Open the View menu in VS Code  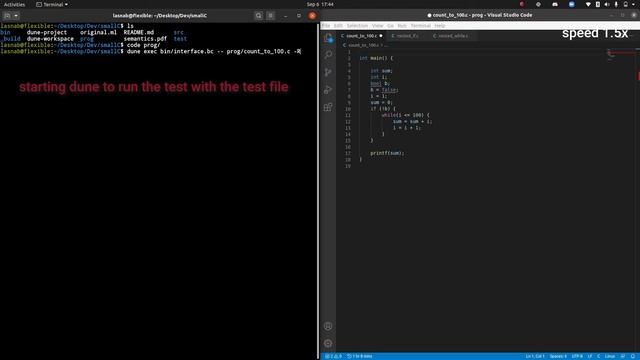378,26
